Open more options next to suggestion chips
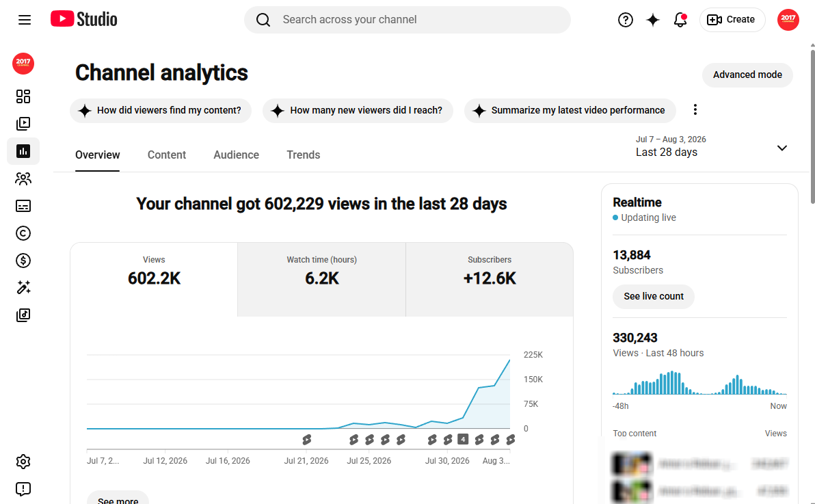Image resolution: width=815 pixels, height=504 pixels. pyautogui.click(x=695, y=109)
